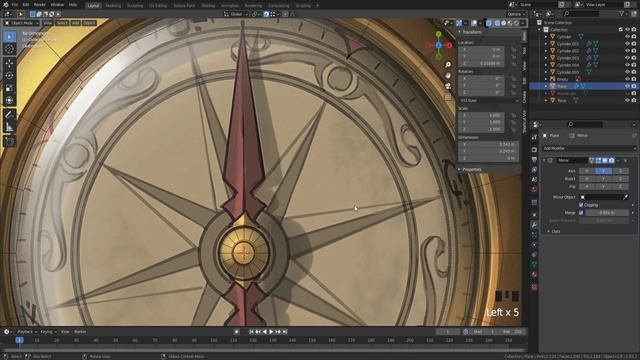This screenshot has width=640, height=360.
Task: Toggle the camera view icon
Action: click(x=448, y=86)
